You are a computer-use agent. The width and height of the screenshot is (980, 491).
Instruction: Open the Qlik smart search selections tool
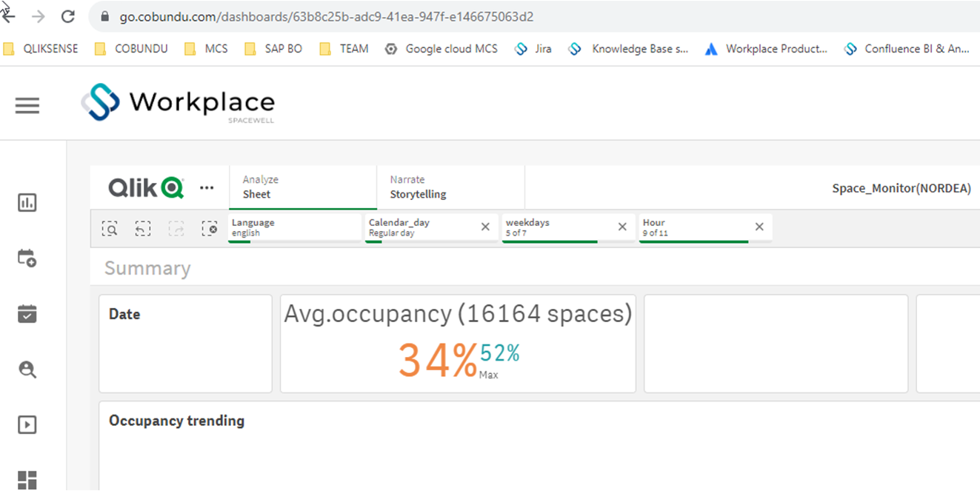(x=110, y=229)
